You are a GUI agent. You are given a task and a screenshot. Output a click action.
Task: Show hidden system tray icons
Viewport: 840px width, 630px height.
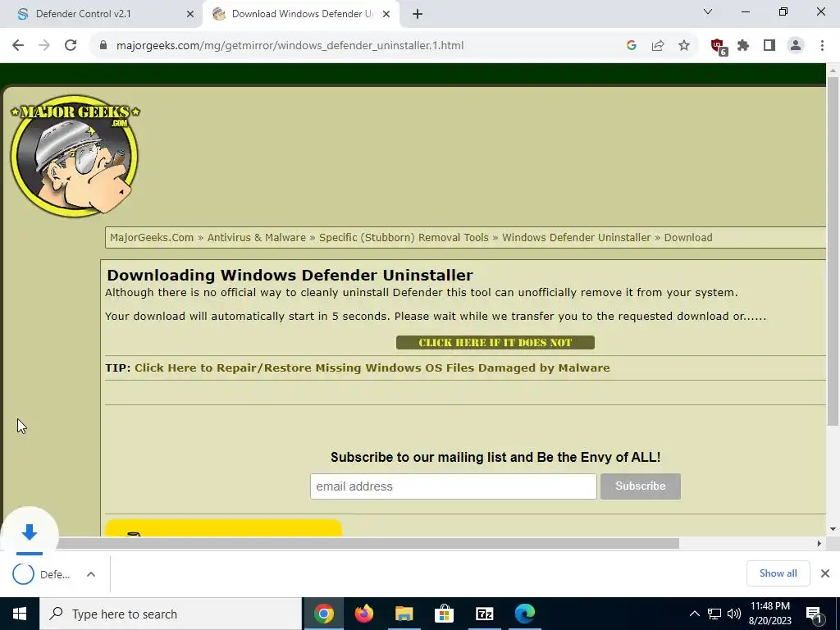click(x=694, y=614)
